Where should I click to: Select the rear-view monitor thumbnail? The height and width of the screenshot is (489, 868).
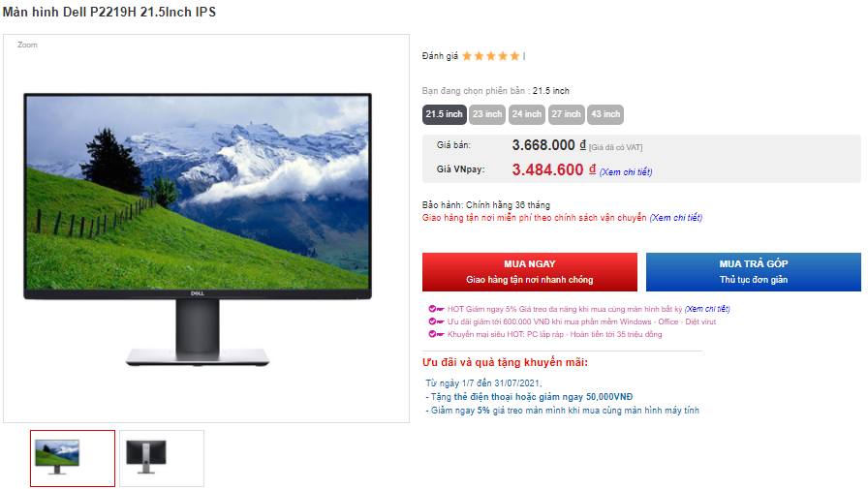pos(162,459)
